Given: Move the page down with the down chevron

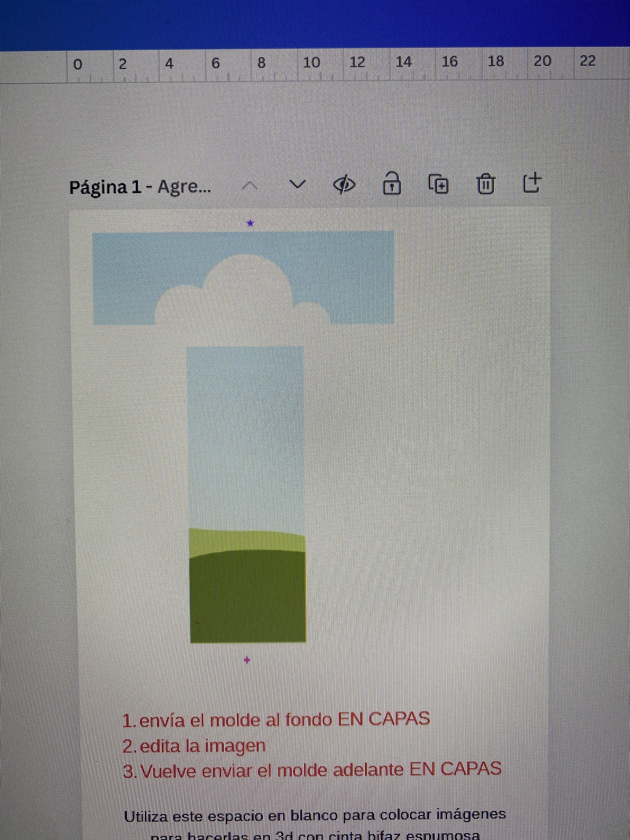Looking at the screenshot, I should pyautogui.click(x=298, y=184).
